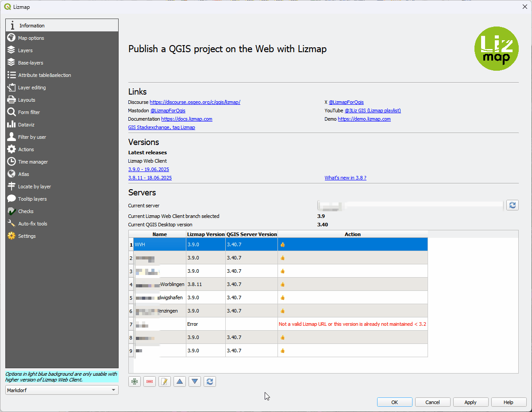The image size is (532, 412).
Task: Edit the selected server with the pencil button
Action: 165,381
